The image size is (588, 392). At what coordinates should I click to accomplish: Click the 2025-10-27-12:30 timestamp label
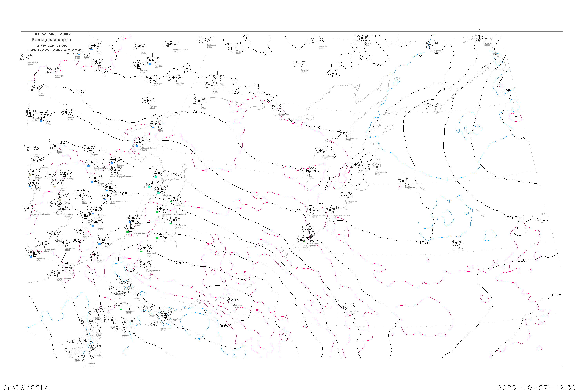coord(536,387)
